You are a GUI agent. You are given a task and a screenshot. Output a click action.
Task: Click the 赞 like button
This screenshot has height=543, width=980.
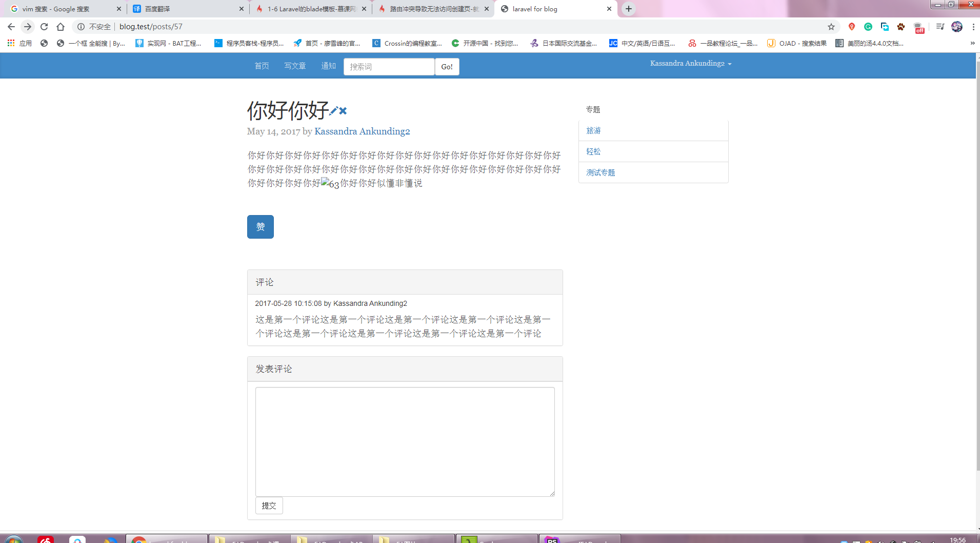tap(261, 227)
